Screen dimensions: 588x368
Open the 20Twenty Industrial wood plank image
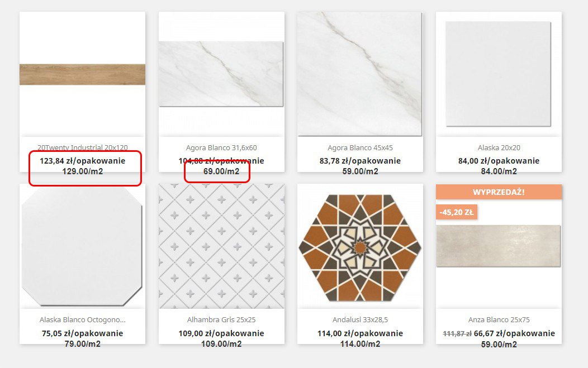coord(83,74)
